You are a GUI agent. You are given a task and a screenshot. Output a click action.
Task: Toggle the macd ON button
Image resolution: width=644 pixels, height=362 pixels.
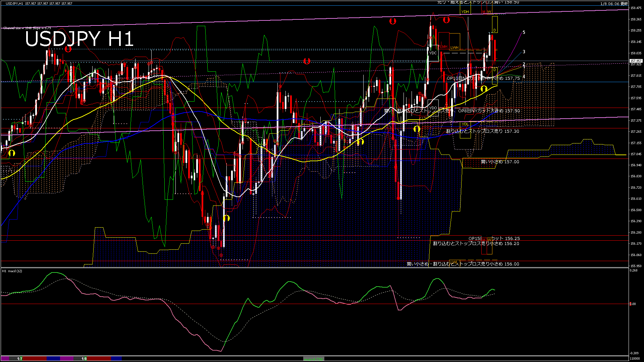point(314,359)
